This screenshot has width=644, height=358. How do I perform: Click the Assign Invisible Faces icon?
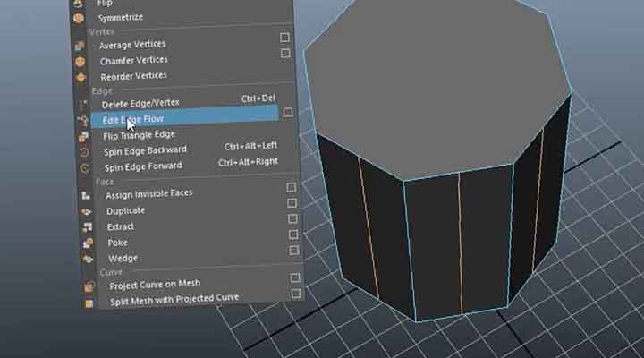click(x=86, y=196)
